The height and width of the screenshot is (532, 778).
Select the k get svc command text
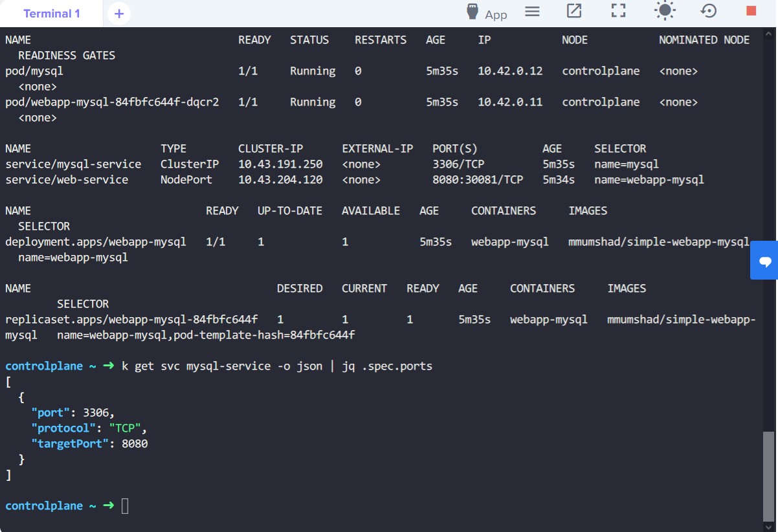[277, 366]
